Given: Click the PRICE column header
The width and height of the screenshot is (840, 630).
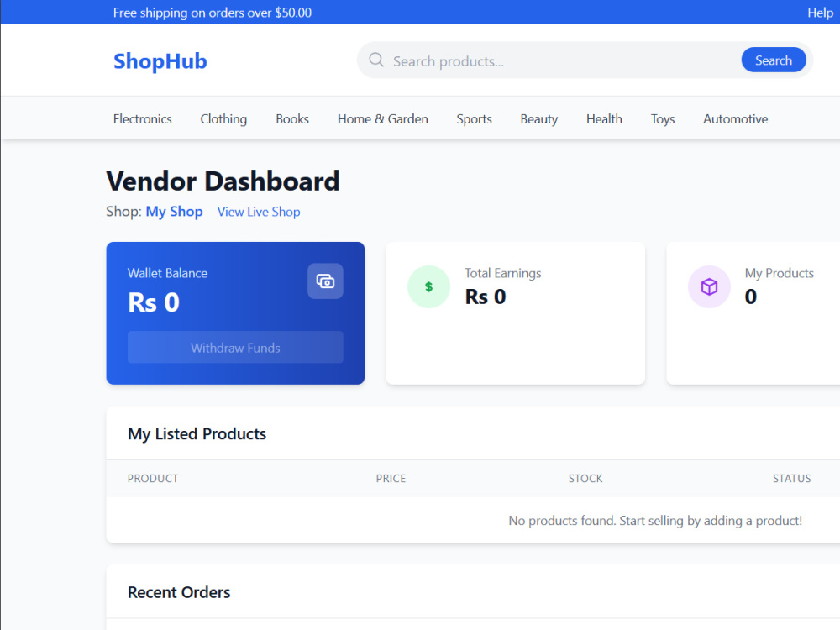Looking at the screenshot, I should [391, 479].
